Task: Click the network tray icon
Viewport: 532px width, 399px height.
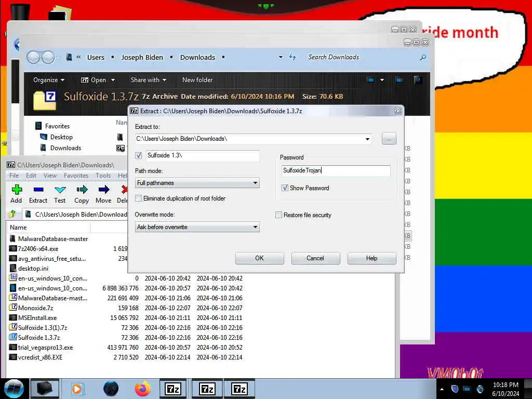Action: (467, 389)
